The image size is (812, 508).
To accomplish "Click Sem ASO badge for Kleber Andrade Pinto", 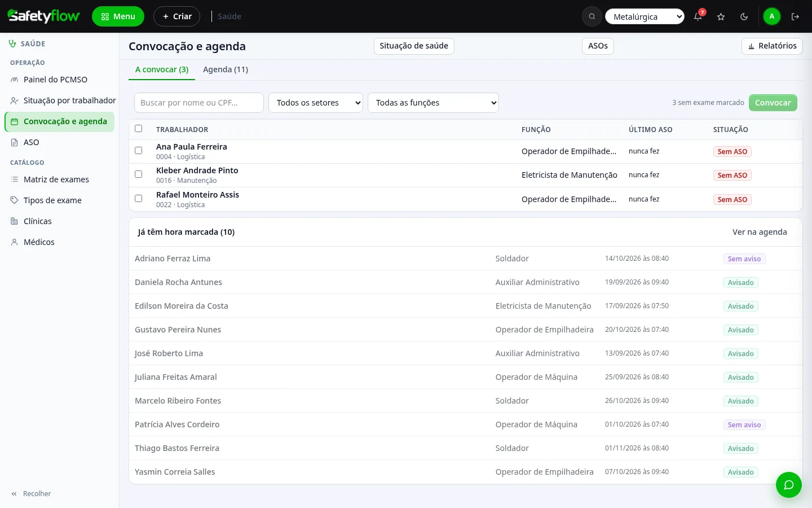I will click(x=732, y=176).
